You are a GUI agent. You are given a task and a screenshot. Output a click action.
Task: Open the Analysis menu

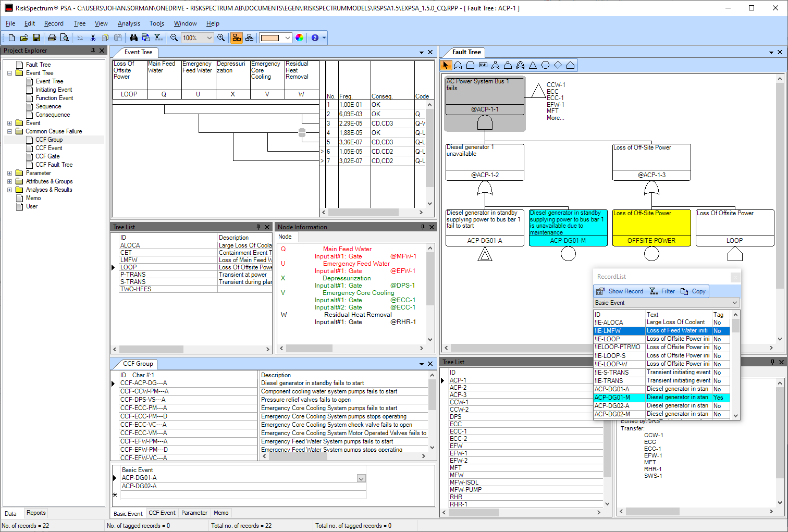pos(129,23)
